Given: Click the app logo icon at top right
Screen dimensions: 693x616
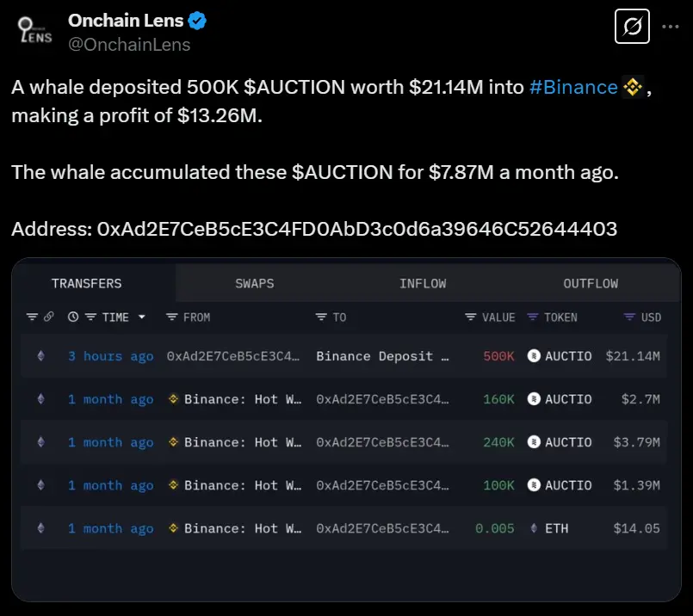Looking at the screenshot, I should pos(632,27).
